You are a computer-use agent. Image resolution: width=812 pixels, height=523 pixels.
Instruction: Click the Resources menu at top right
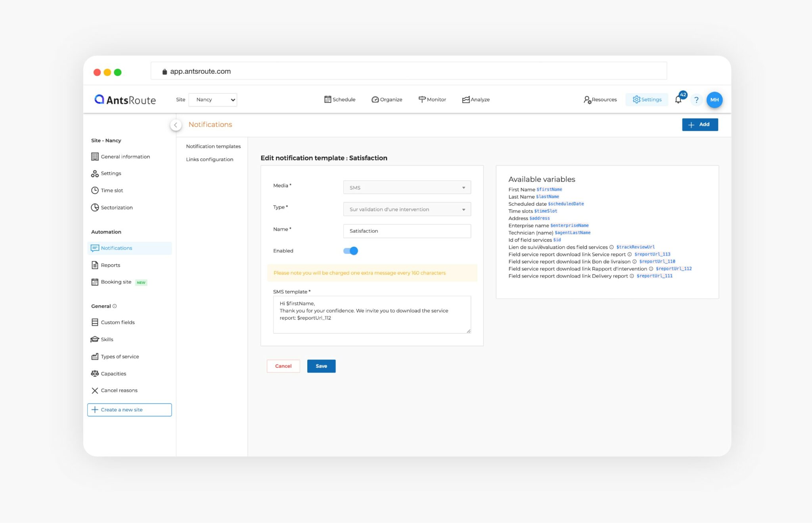(x=600, y=100)
